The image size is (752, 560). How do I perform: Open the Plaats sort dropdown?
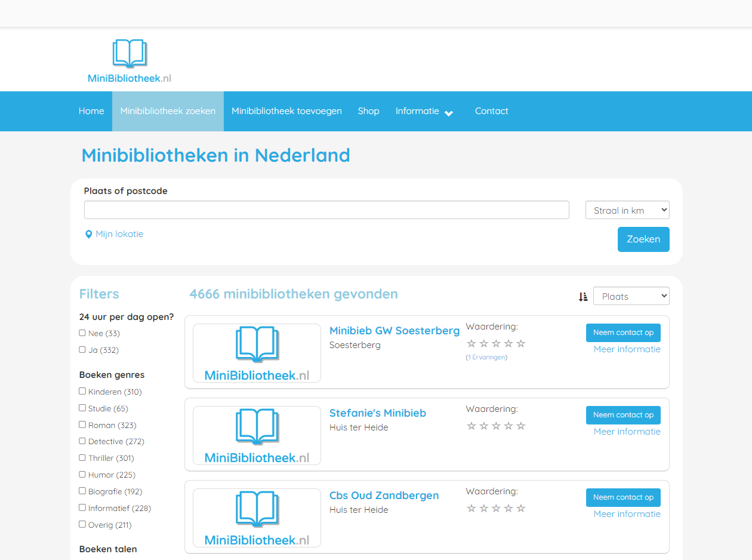click(x=631, y=296)
